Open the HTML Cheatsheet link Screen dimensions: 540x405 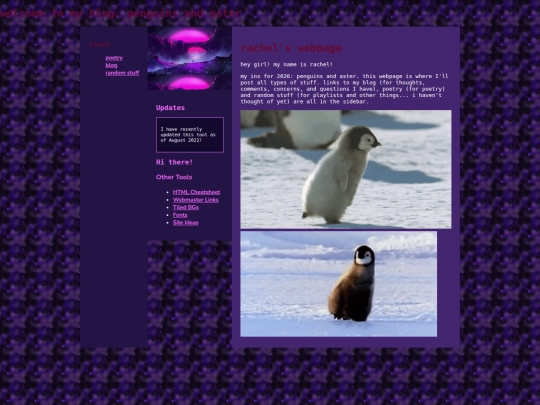coord(196,192)
